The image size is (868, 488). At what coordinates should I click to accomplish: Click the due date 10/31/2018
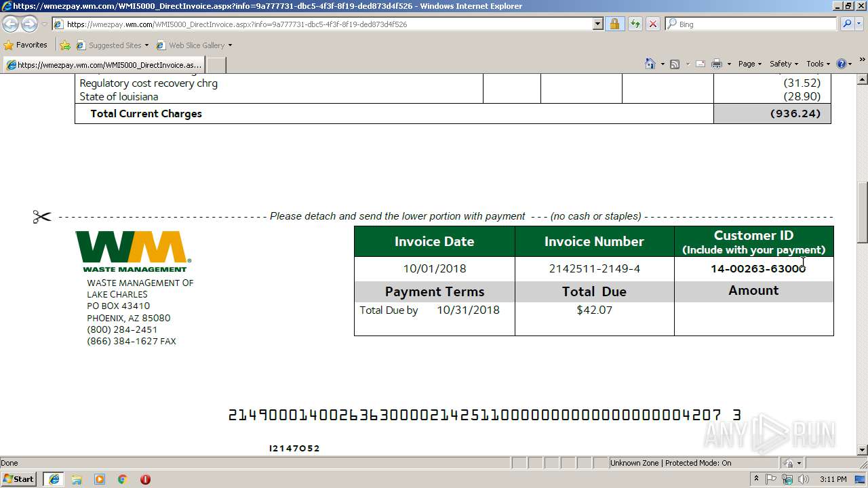(468, 310)
